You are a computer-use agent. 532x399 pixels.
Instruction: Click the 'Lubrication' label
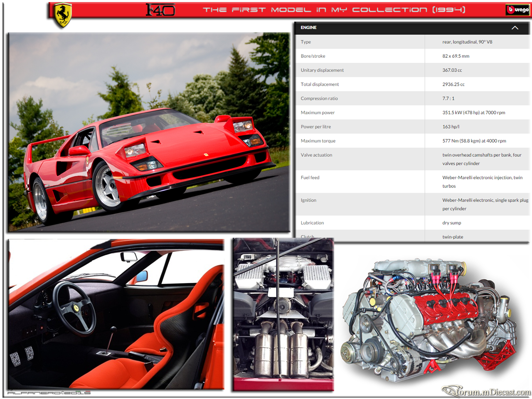pyautogui.click(x=312, y=223)
